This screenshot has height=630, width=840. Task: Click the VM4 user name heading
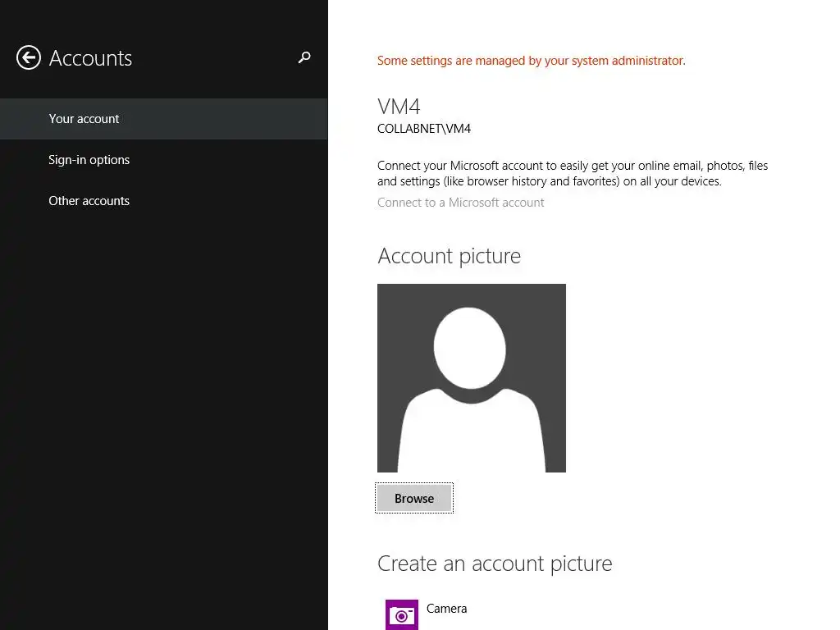click(399, 107)
